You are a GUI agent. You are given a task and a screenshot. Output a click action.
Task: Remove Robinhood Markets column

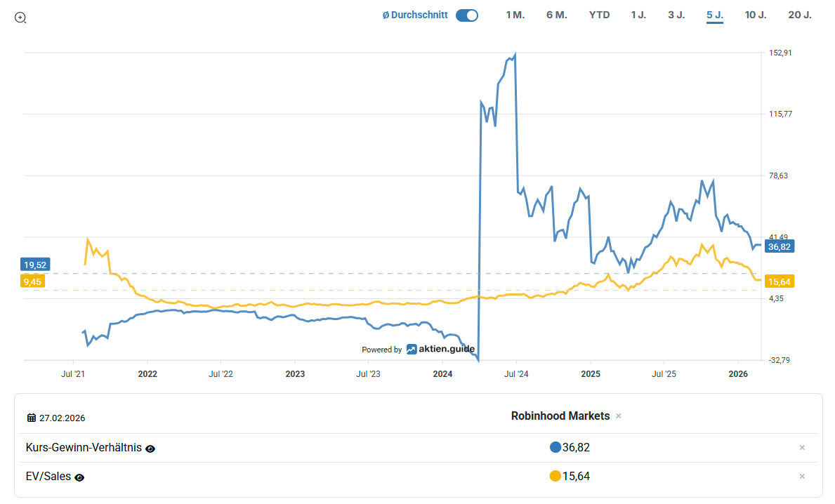619,416
